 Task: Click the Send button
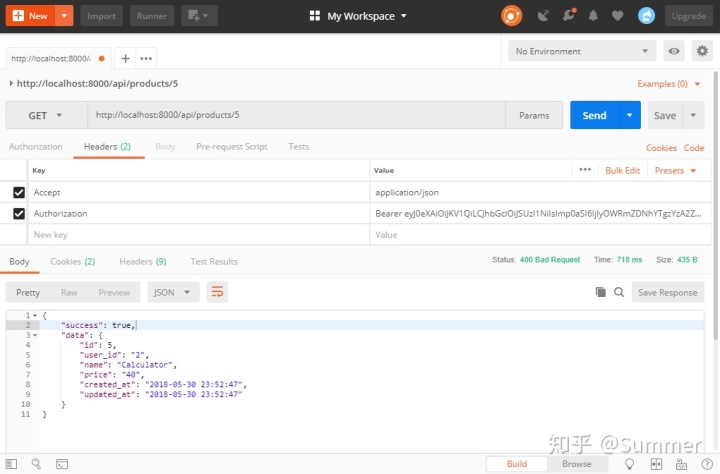595,115
